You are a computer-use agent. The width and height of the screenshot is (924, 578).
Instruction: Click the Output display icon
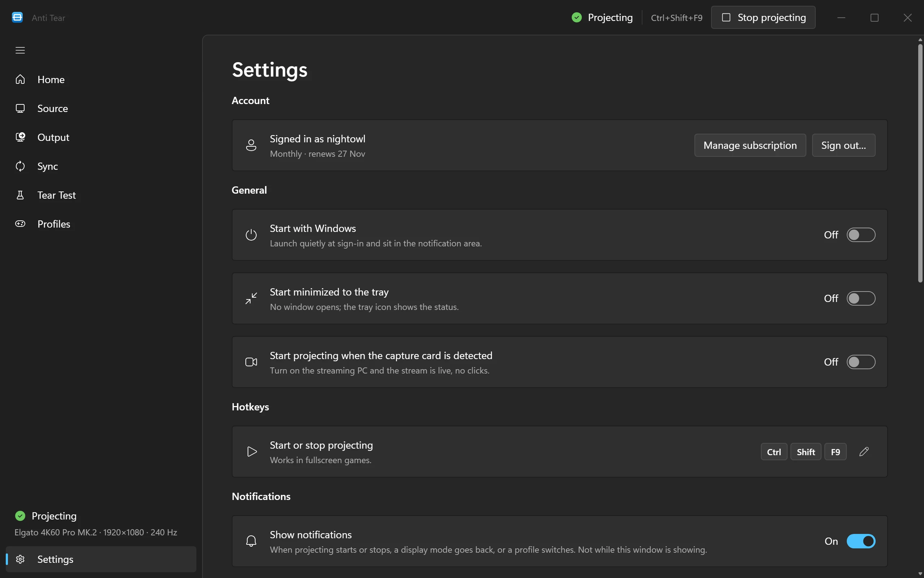(20, 137)
